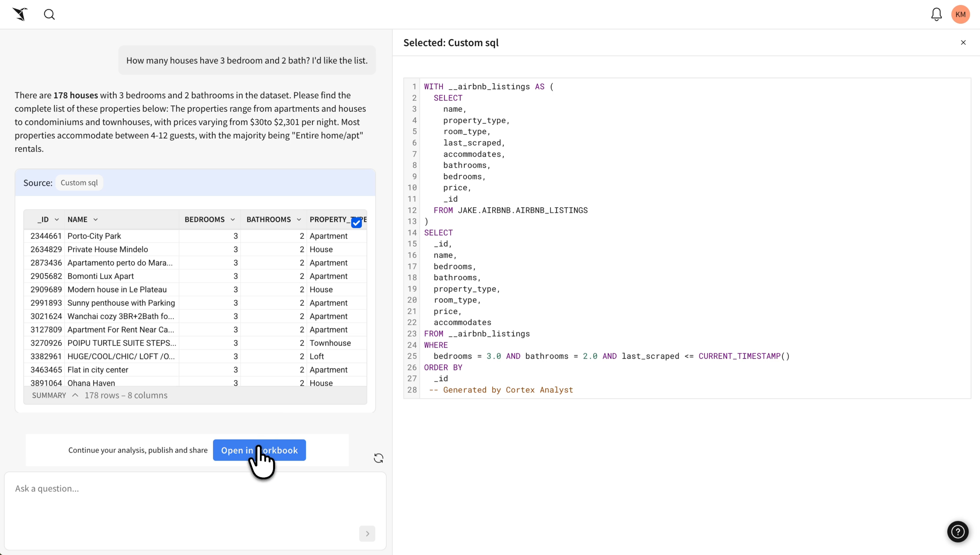980x555 pixels.
Task: Click the Custom sql source chip
Action: (79, 183)
